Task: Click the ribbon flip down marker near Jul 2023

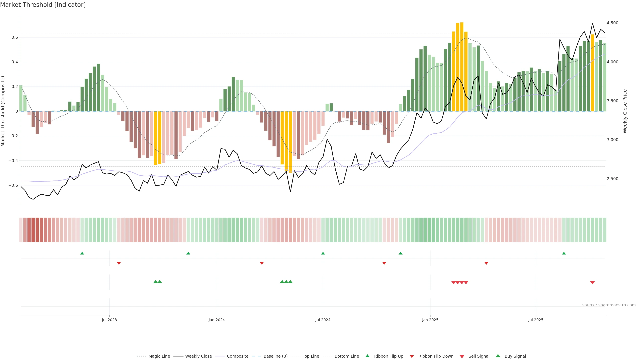Action: pyautogui.click(x=119, y=263)
